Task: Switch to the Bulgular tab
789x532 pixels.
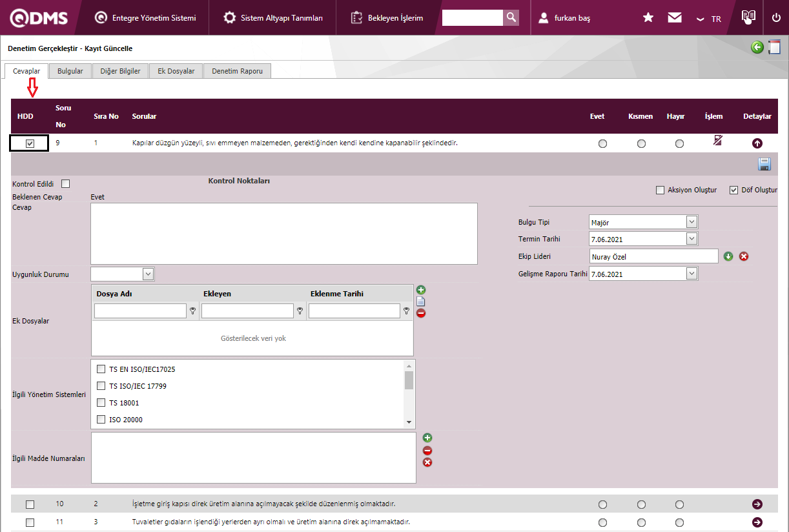Action: click(x=70, y=71)
